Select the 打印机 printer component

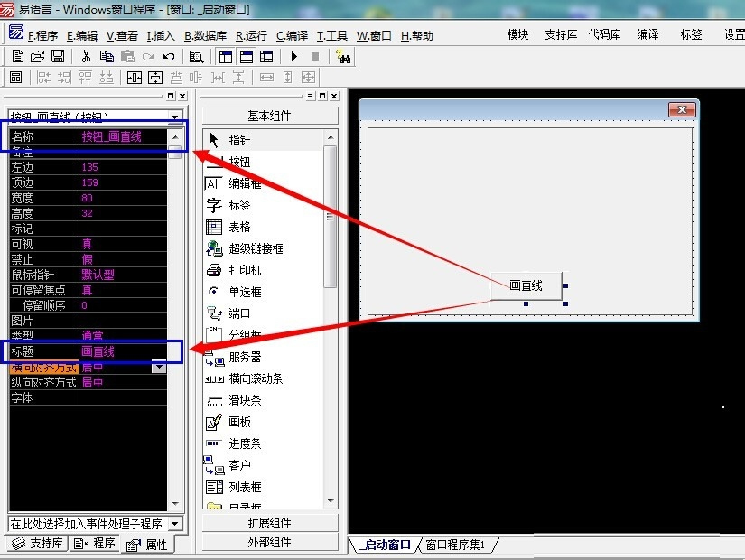tap(244, 270)
